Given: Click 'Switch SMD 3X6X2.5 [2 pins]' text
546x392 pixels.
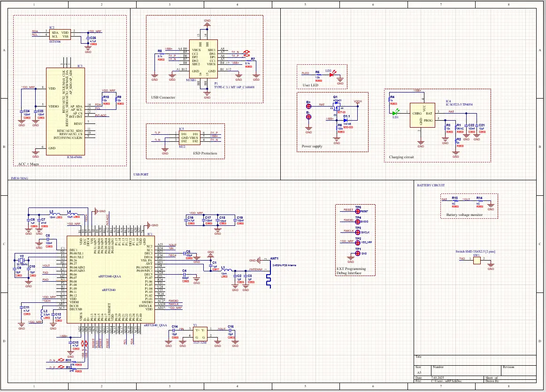Looking at the screenshot, I should (x=475, y=251).
